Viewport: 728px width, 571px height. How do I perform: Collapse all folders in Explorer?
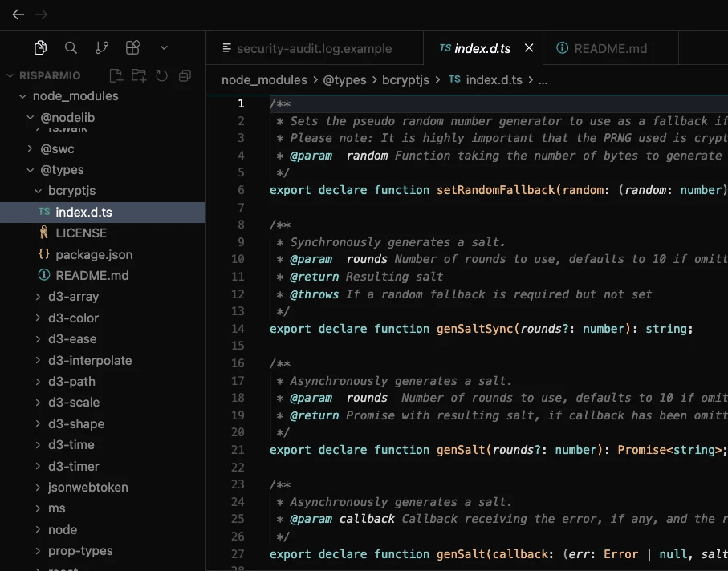coord(185,75)
